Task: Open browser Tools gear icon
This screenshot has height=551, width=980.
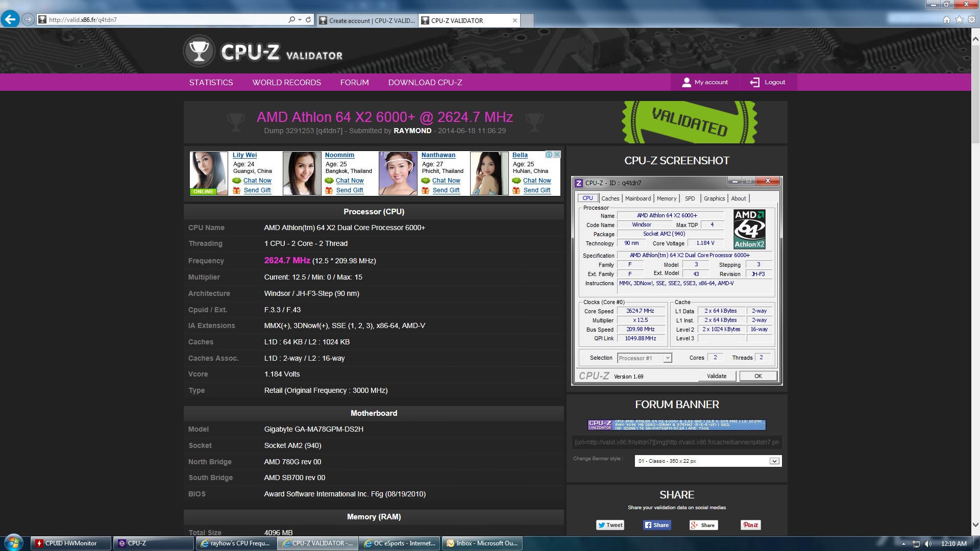Action: coord(971,19)
